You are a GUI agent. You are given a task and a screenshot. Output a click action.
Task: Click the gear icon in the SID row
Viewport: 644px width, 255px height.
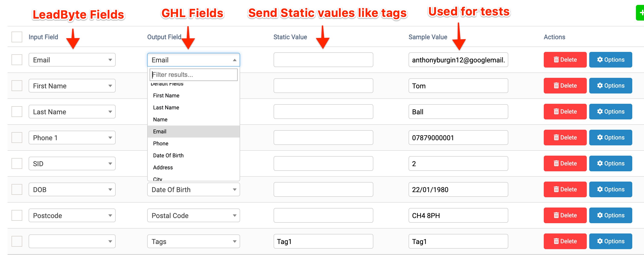pos(600,163)
